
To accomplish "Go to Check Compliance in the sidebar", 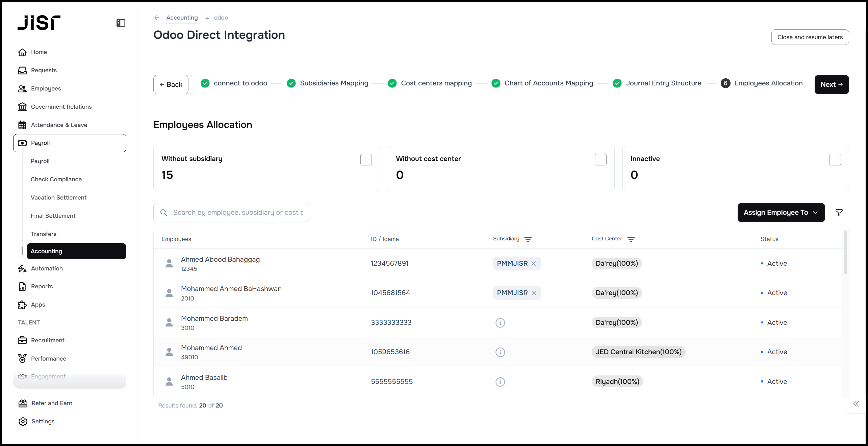I will (56, 179).
